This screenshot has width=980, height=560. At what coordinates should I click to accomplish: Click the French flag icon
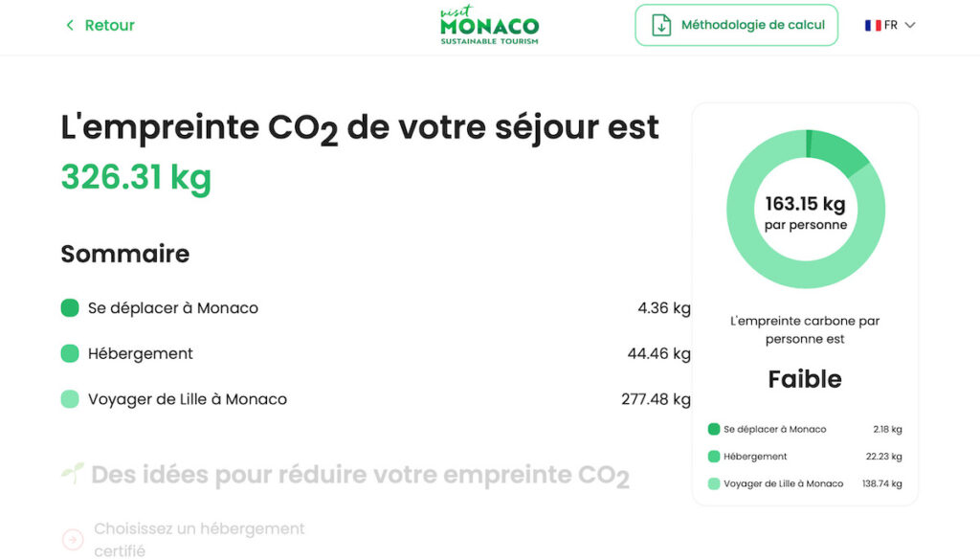873,25
